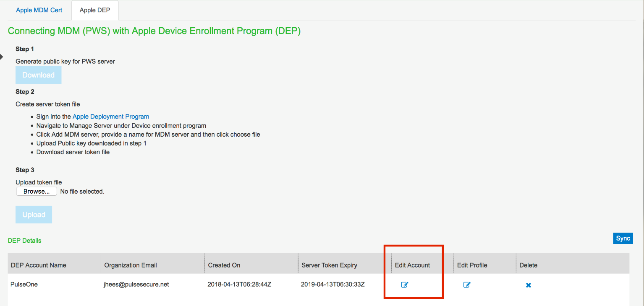
Task: Click the 'Connecting MDM (PWS)' page heading
Action: point(154,31)
